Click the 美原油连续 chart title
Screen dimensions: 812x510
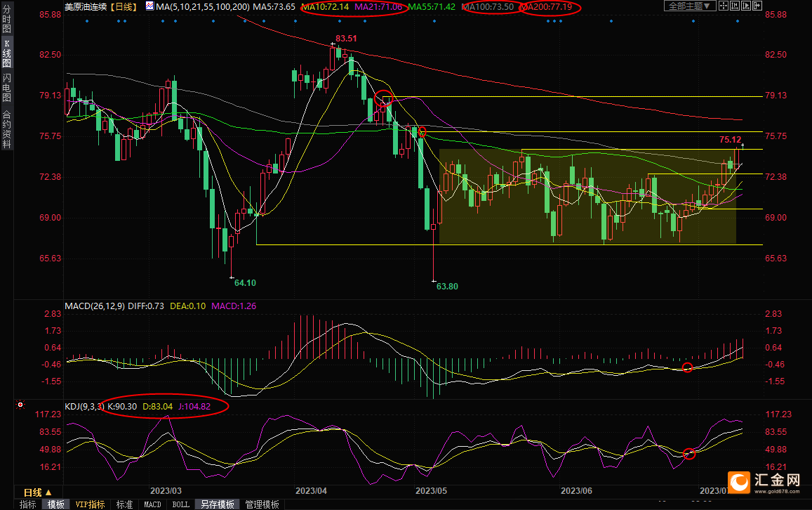[86, 7]
